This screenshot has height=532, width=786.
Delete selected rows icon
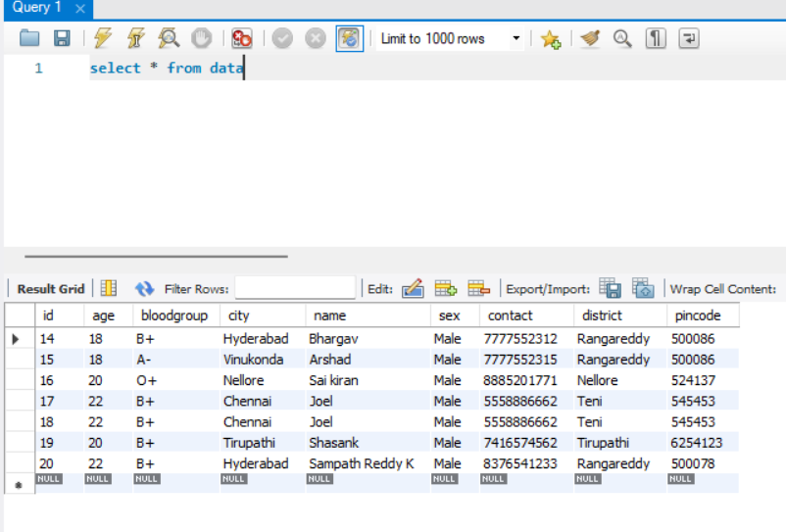(x=478, y=289)
